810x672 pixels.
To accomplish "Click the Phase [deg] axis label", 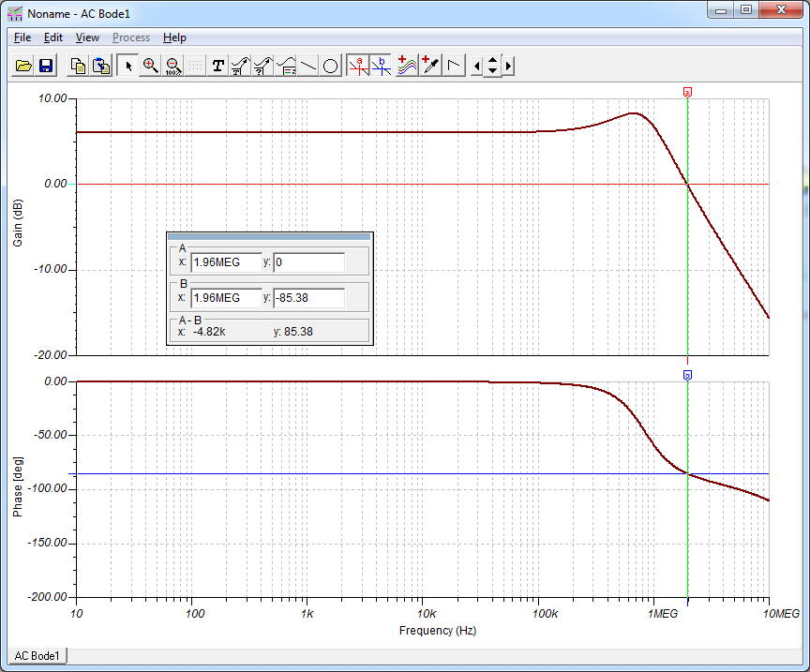I will click(18, 486).
